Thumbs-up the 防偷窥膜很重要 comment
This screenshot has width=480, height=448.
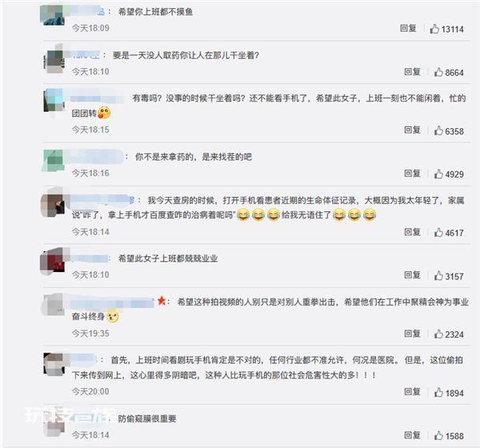coord(438,435)
